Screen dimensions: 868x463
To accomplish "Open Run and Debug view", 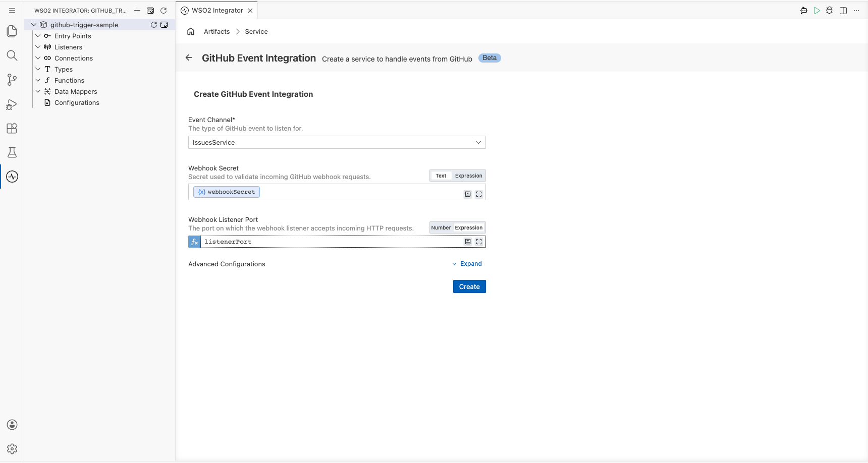I will [x=12, y=104].
